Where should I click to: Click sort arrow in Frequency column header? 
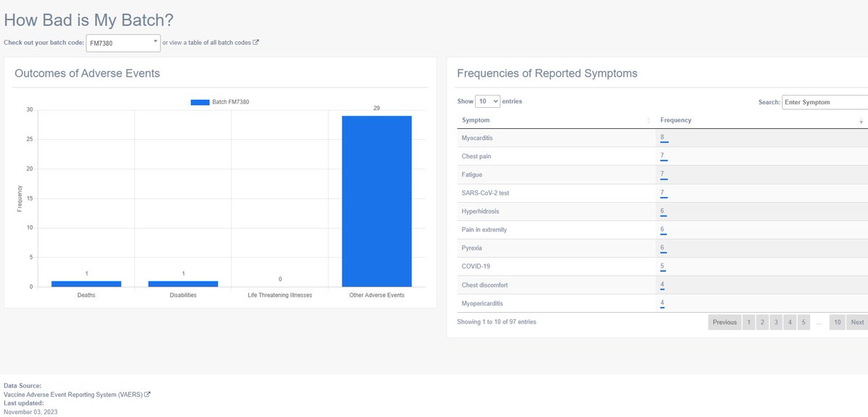tap(861, 121)
